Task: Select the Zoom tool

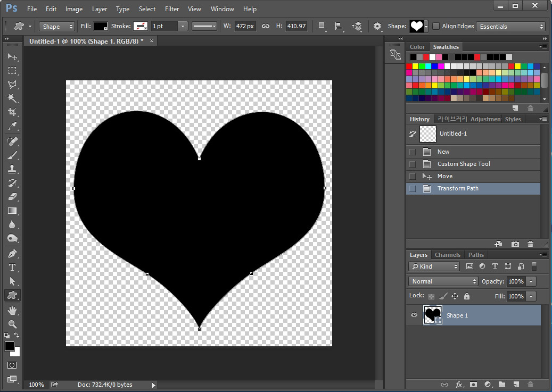Action: coord(12,324)
